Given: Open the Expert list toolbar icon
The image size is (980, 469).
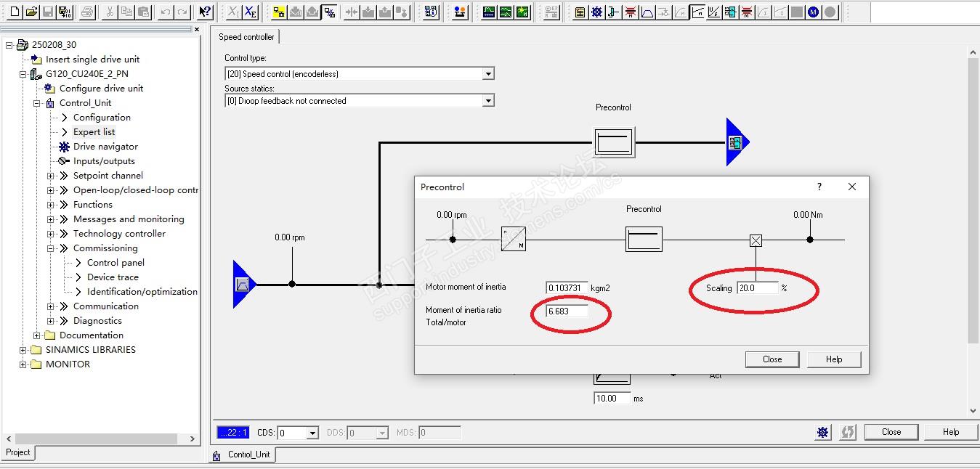Looking at the screenshot, I should click(x=580, y=12).
